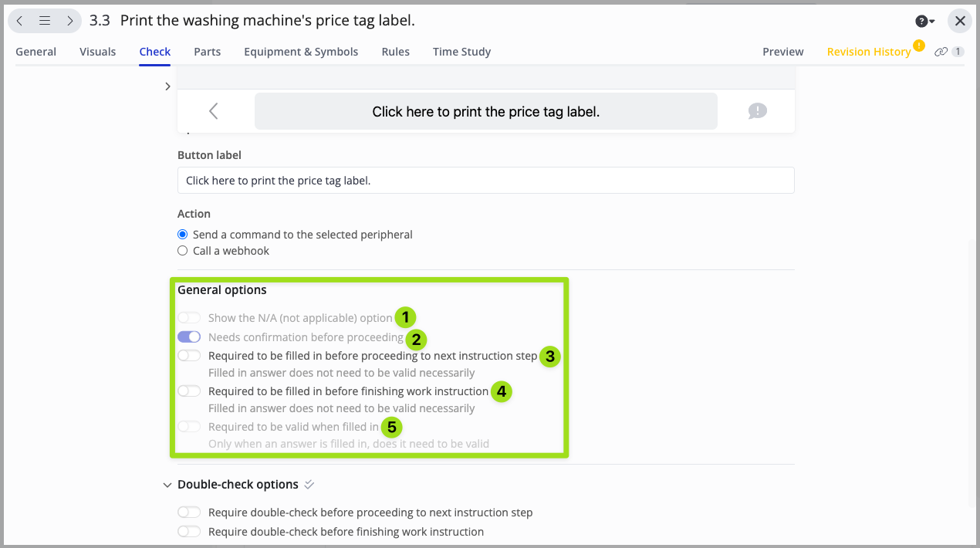The height and width of the screenshot is (548, 980).
Task: Open the Revision History link
Action: click(868, 52)
